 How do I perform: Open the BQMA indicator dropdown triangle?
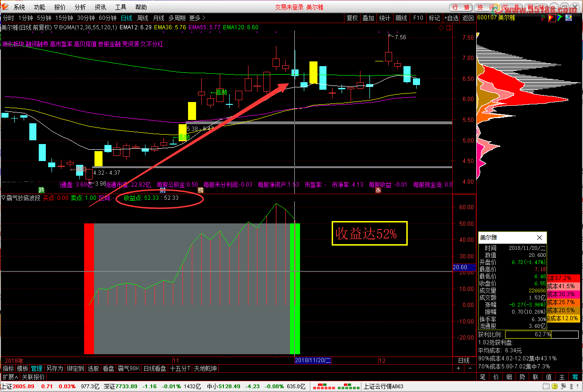(x=56, y=27)
